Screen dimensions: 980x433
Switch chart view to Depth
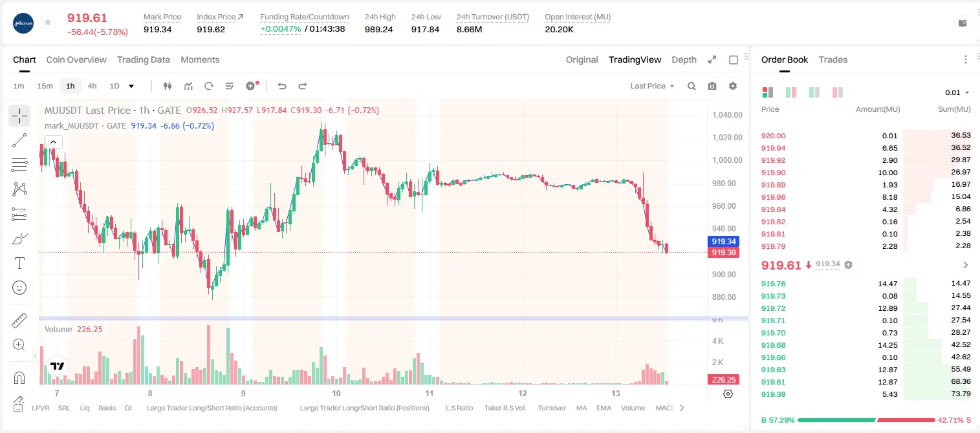[684, 59]
